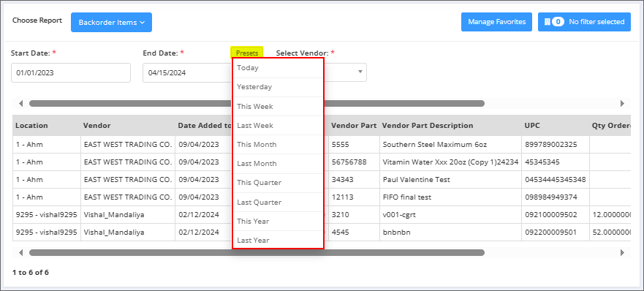Click the Start Date input field
This screenshot has width=644, height=291.
click(71, 73)
